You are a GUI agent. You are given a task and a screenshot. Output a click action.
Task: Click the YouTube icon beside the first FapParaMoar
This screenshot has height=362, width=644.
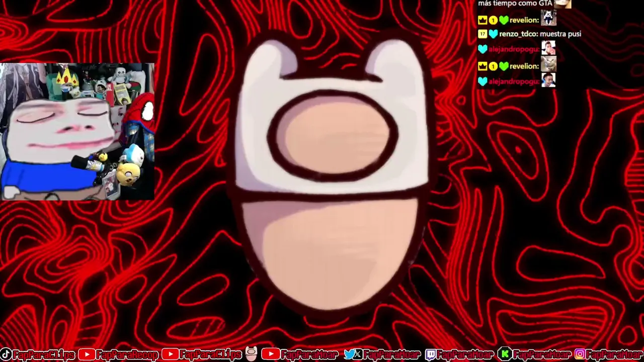pyautogui.click(x=271, y=355)
